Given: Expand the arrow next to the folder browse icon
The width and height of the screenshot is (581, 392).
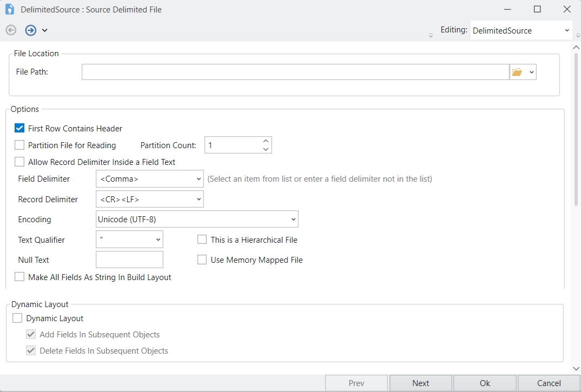Looking at the screenshot, I should (531, 72).
